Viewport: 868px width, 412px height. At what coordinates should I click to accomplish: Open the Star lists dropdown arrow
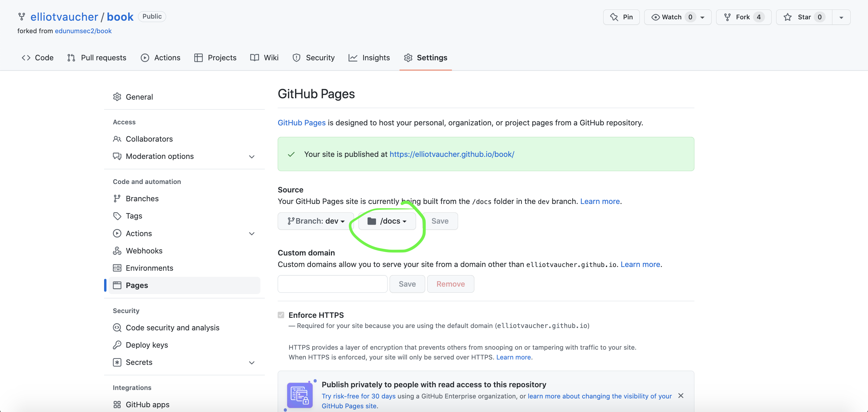(841, 17)
